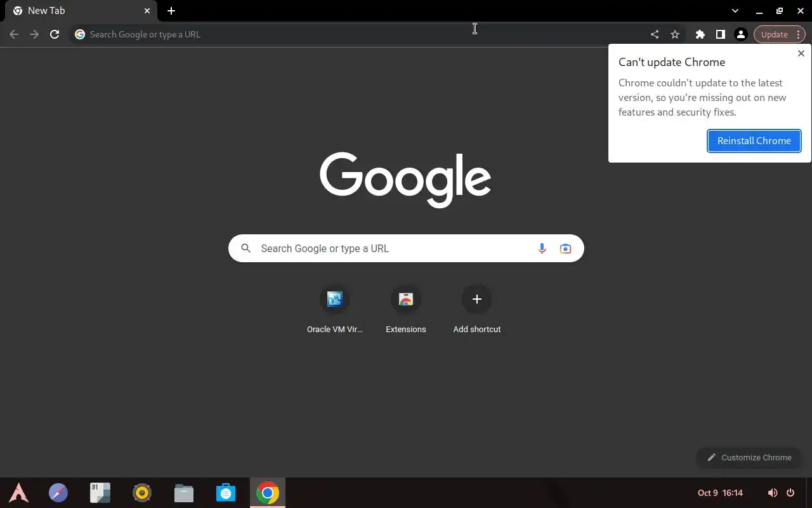Open the Extensions shortcut tile
The height and width of the screenshot is (508, 812).
tap(406, 310)
